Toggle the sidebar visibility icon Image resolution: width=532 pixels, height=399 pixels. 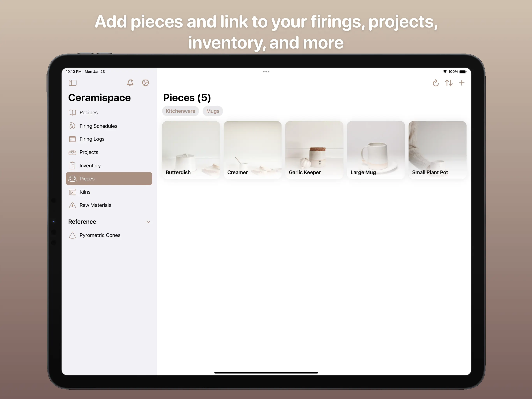(x=72, y=83)
